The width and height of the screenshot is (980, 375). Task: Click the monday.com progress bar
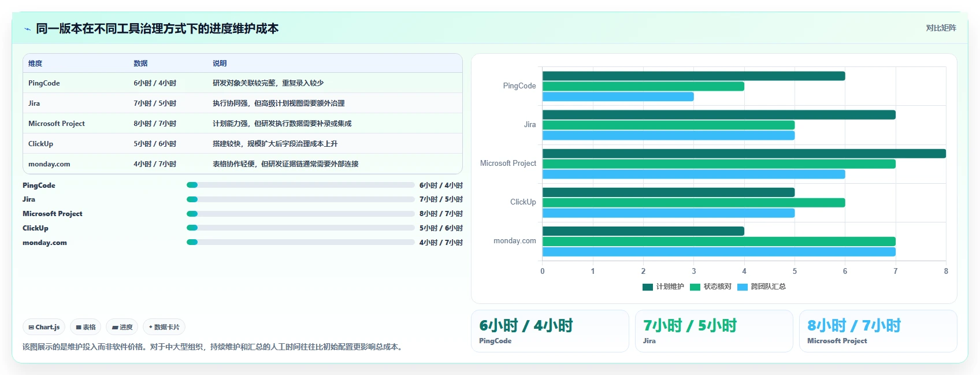300,242
